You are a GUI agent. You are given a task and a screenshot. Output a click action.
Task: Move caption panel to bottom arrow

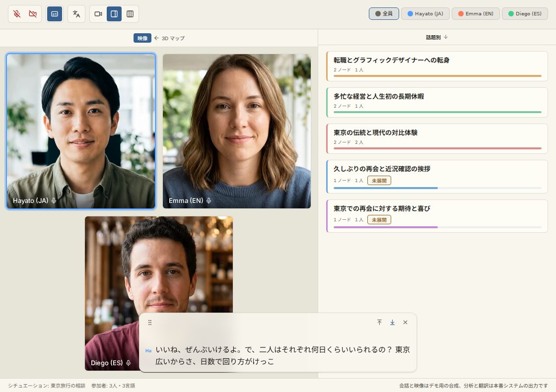pyautogui.click(x=392, y=322)
